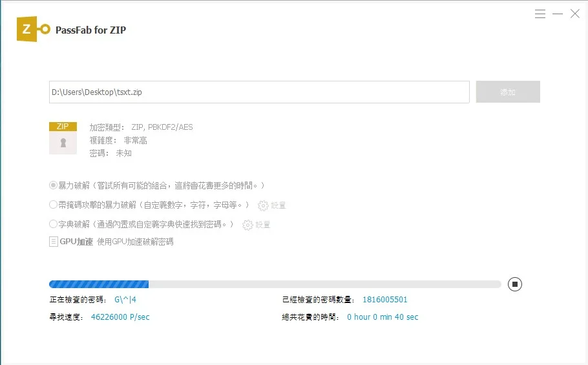588x365 pixels.
Task: Click the password status 未知
Action: 124,153
